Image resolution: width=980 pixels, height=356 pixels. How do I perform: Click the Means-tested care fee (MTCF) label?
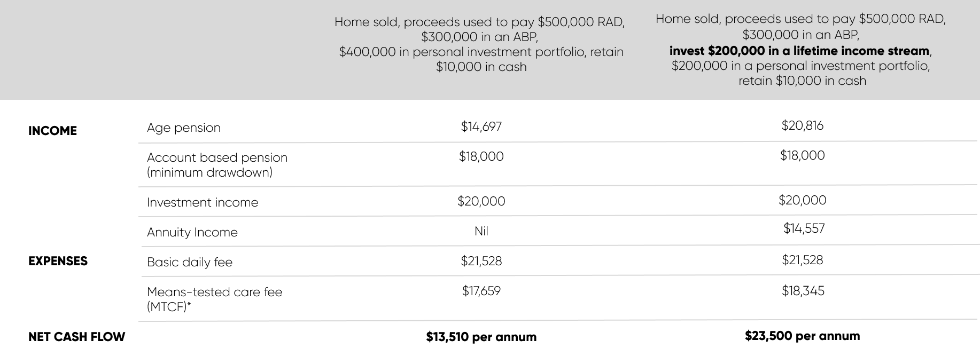tap(214, 299)
